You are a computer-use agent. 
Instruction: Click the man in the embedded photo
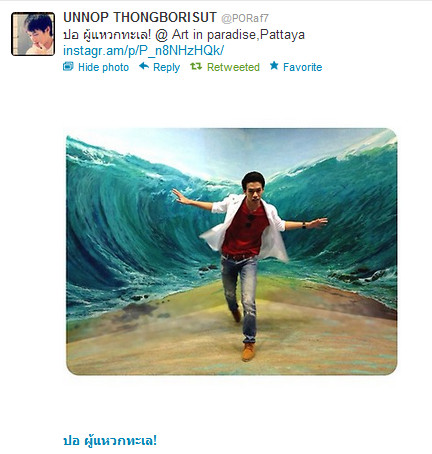click(x=248, y=263)
